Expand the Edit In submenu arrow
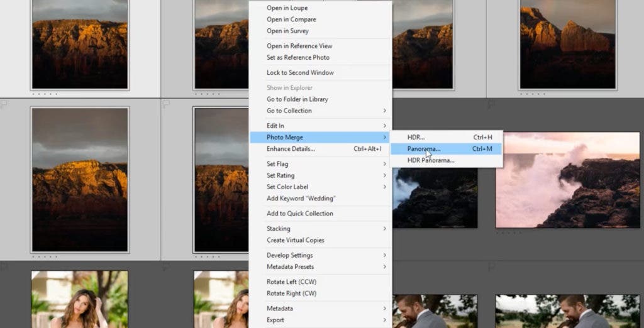The width and height of the screenshot is (644, 328). coord(384,126)
